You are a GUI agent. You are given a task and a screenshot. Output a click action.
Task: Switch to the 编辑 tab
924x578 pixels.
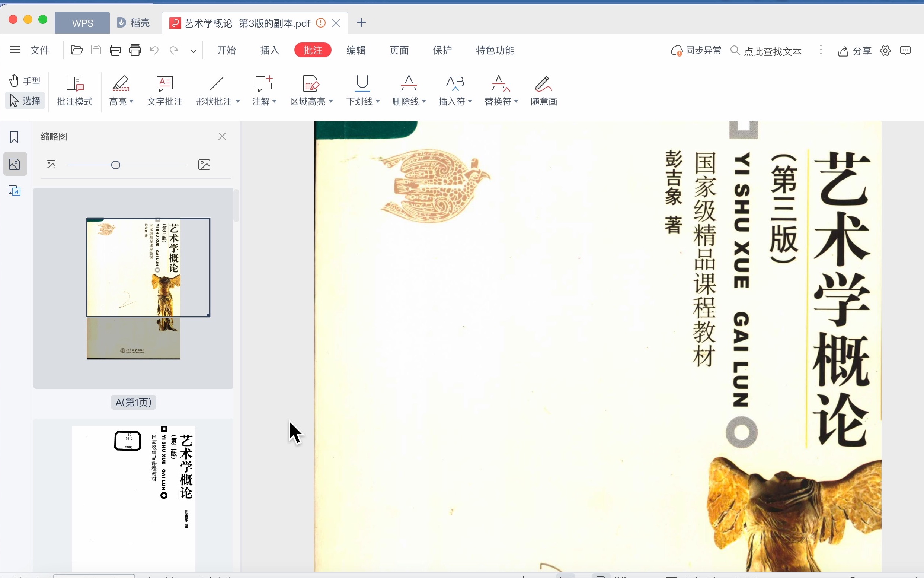[x=357, y=50]
